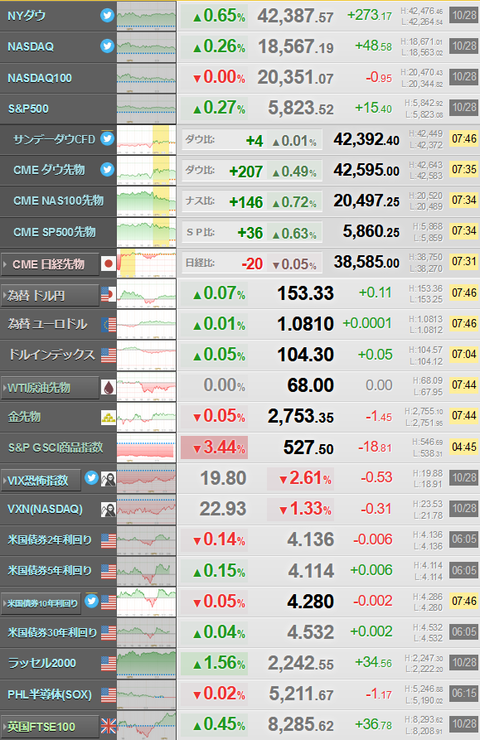Screen dimensions: 480x740
Task: Click the UK flag beside 英国FTSE100
Action: coord(109,726)
